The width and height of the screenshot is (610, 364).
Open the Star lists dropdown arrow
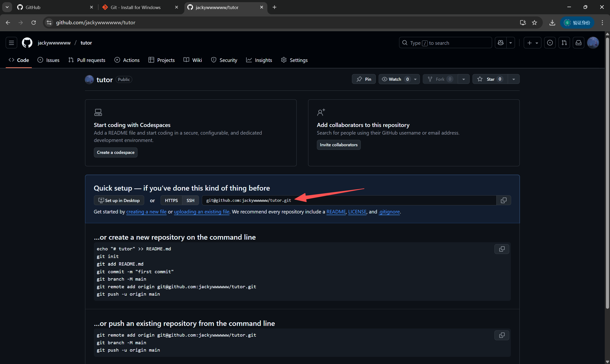coord(513,79)
